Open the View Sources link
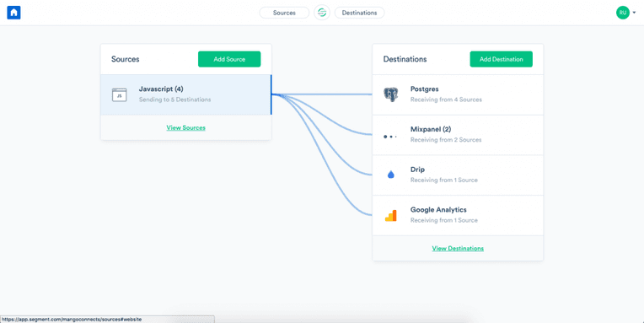The height and width of the screenshot is (323, 644). pyautogui.click(x=186, y=128)
